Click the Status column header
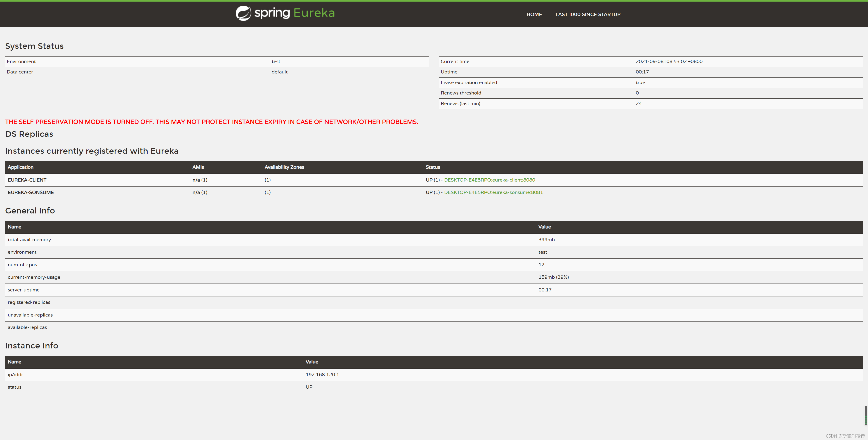868x440 pixels. [x=433, y=167]
